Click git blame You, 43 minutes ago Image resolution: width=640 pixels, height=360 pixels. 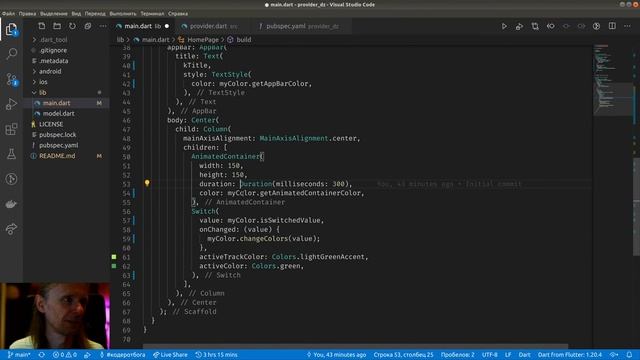[x=336, y=355]
